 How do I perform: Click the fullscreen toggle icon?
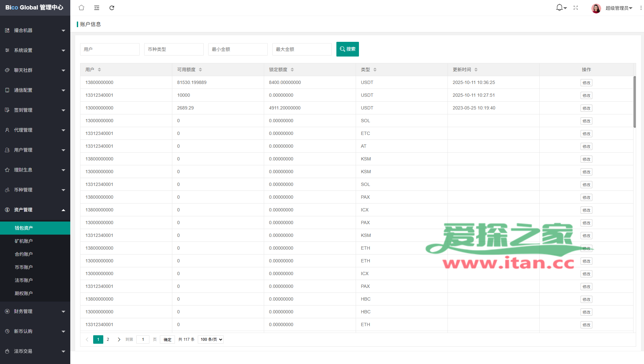(576, 8)
